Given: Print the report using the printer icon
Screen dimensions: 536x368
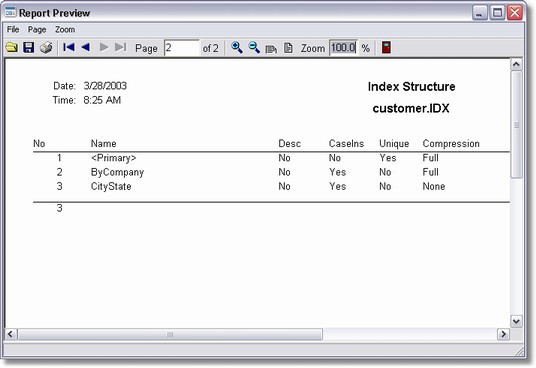Looking at the screenshot, I should (x=46, y=47).
